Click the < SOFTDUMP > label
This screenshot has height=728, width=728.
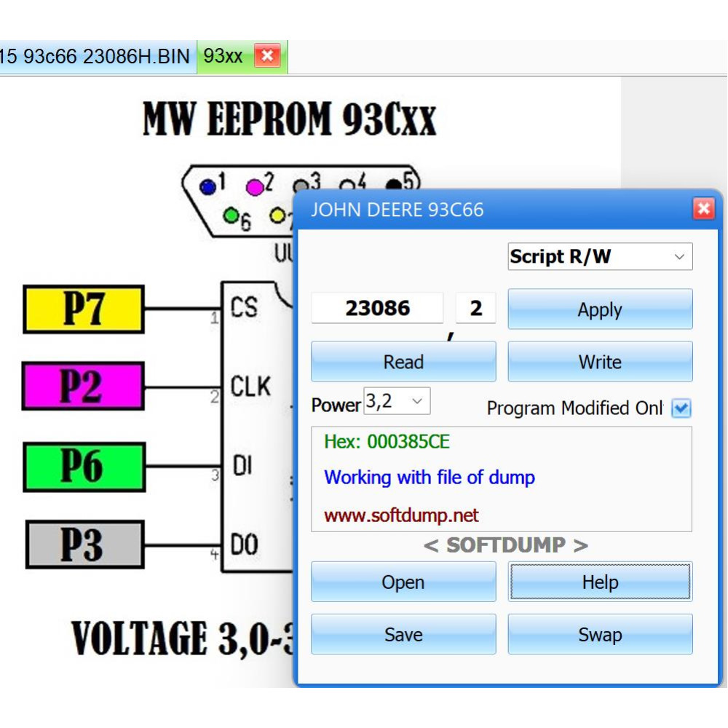(x=506, y=545)
